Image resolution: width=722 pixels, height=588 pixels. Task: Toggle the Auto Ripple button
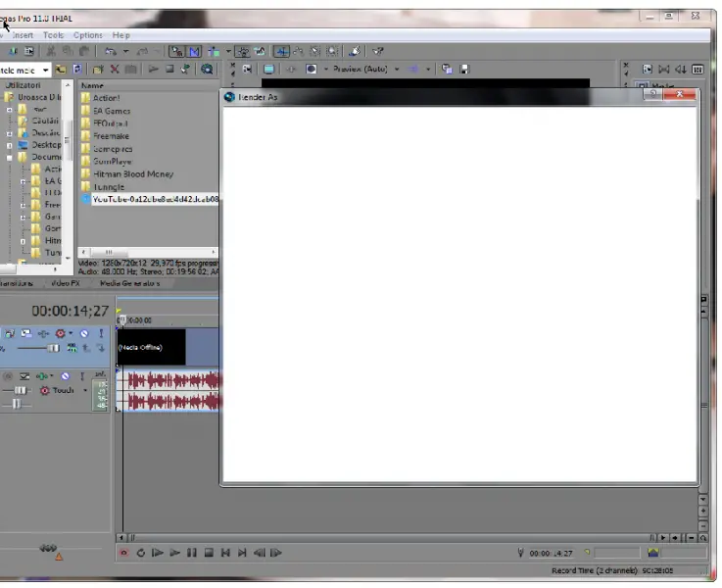pos(214,51)
